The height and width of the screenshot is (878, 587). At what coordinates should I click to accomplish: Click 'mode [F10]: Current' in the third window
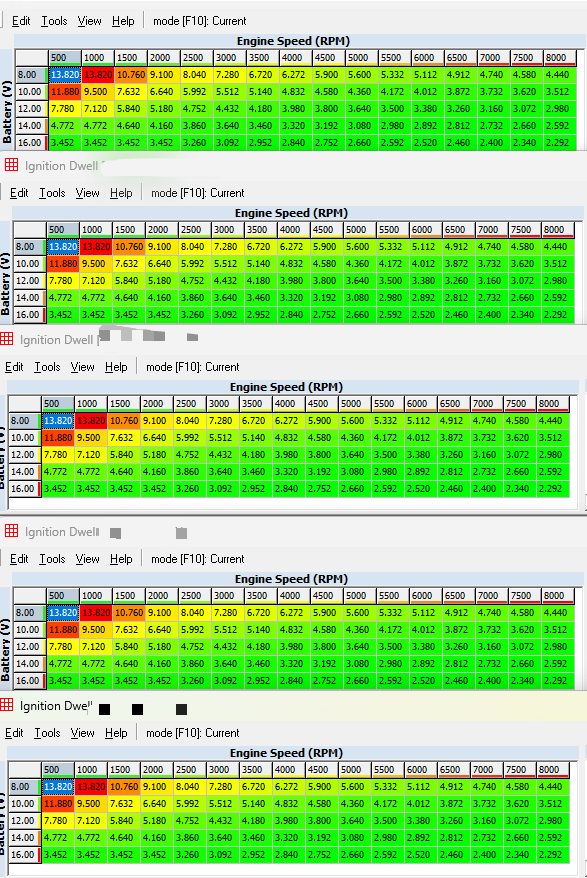click(x=192, y=367)
